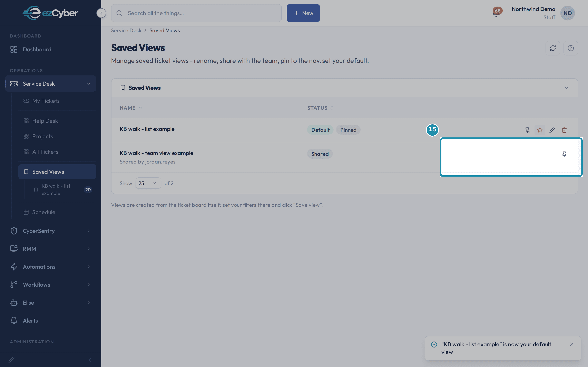Click the Search all the things field

pos(196,13)
